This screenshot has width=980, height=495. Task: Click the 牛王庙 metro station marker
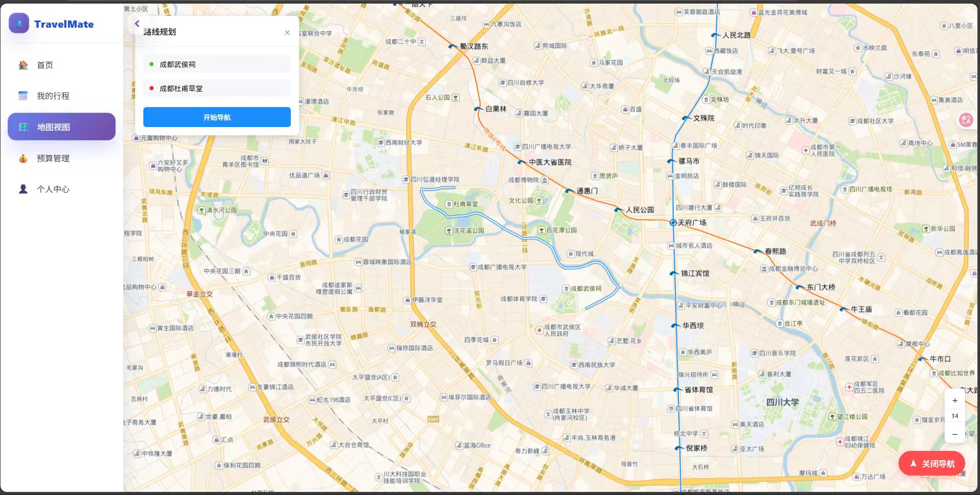pos(843,309)
